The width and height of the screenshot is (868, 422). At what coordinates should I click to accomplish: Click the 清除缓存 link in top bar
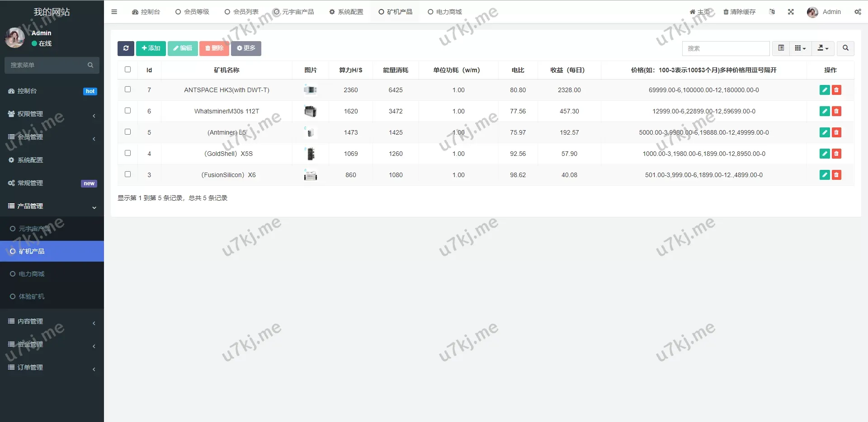[739, 12]
